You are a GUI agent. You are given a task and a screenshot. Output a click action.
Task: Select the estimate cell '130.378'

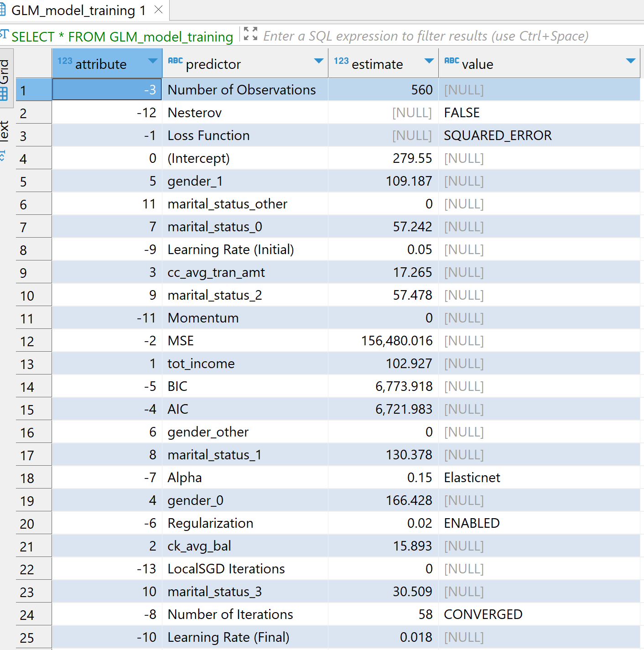(x=384, y=455)
